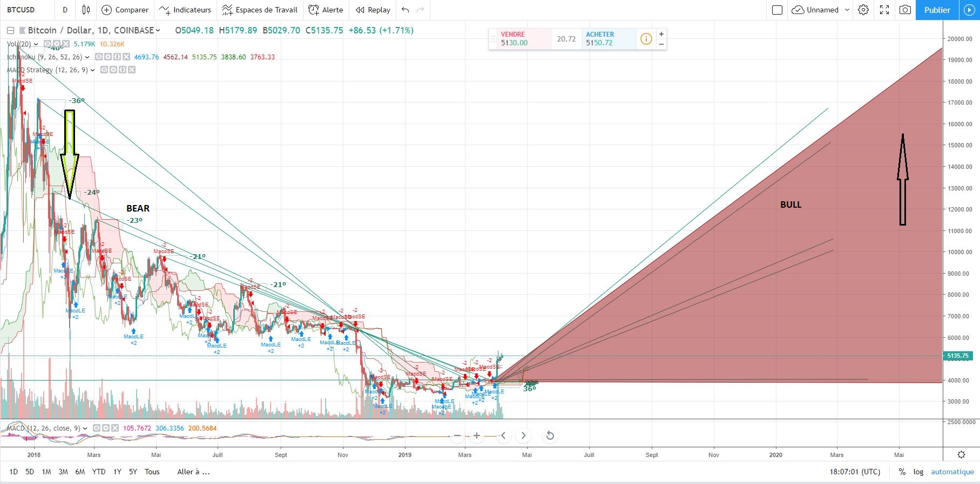Expand MACD Strategy dropdown arrow
Viewport: 980px width, 484px height.
click(x=93, y=70)
